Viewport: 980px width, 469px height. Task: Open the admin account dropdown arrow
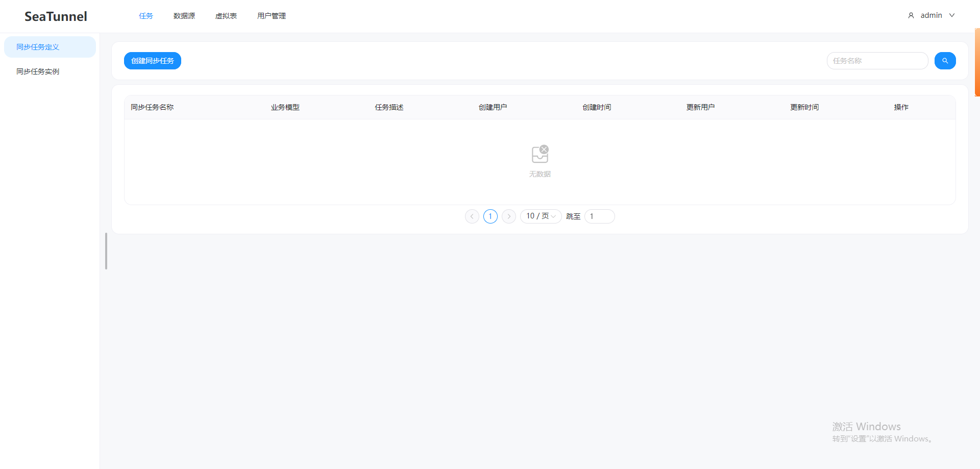click(952, 16)
